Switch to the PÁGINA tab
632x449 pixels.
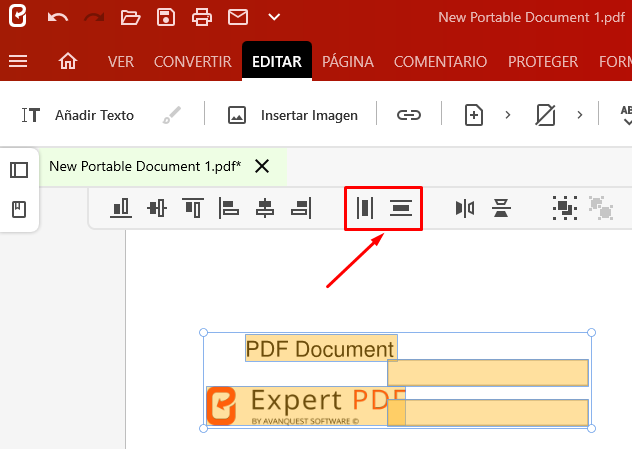[x=348, y=62]
